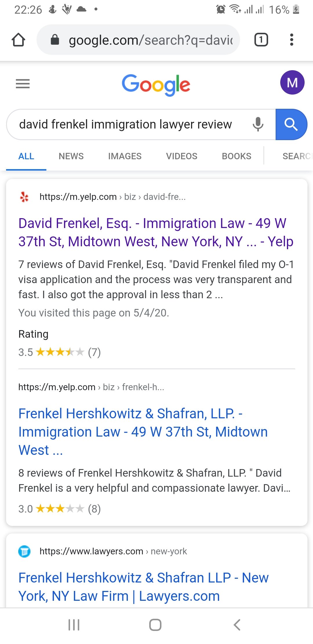Switch to the Images tab

click(x=125, y=156)
